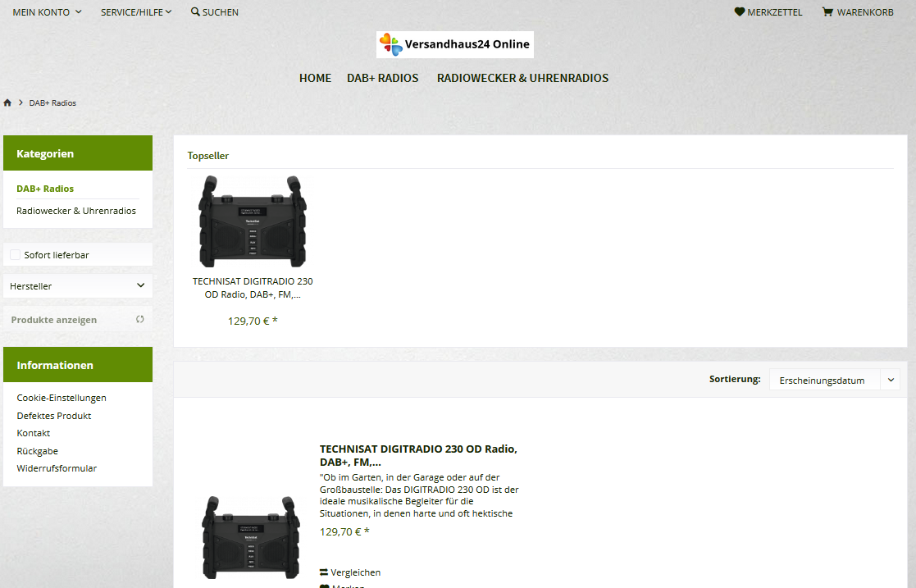Click the home icon in breadcrumb
The width and height of the screenshot is (916, 588).
(7, 103)
